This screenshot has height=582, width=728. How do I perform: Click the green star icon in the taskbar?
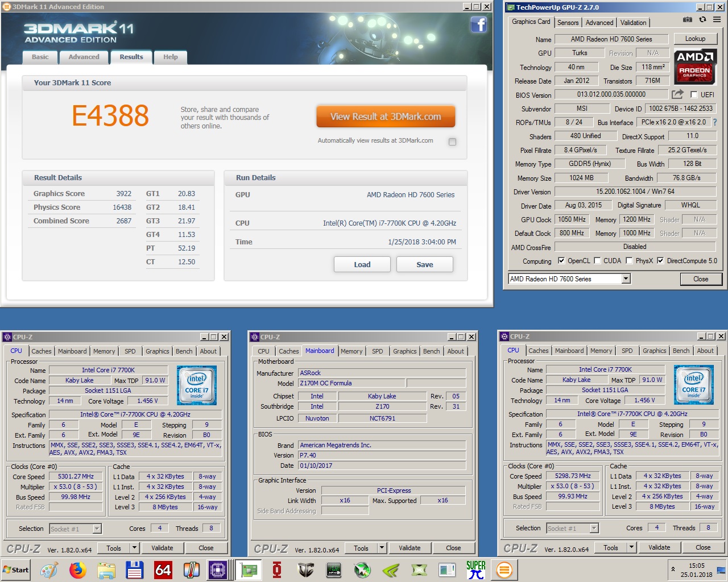point(362,570)
